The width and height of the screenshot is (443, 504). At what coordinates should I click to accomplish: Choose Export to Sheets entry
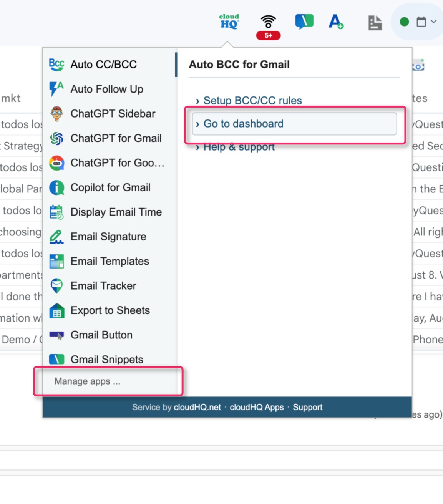[x=110, y=310]
